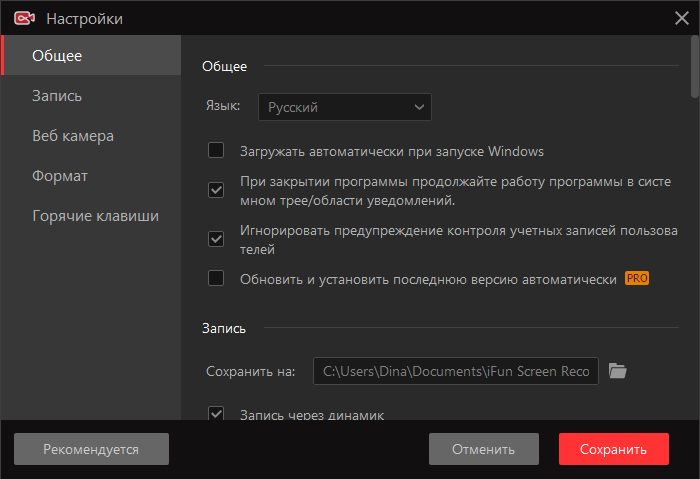Click the Отменить button
The width and height of the screenshot is (700, 479).
tap(484, 449)
